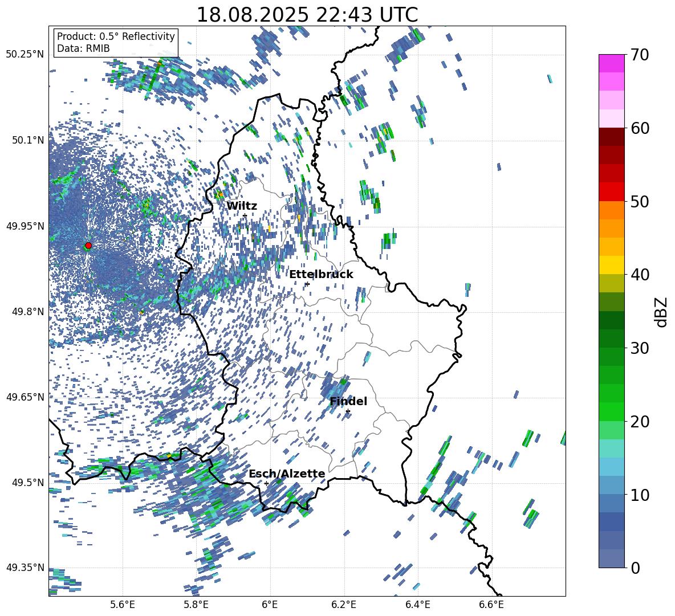
Task: Click the colorbar tick label 30
Action: pos(640,348)
